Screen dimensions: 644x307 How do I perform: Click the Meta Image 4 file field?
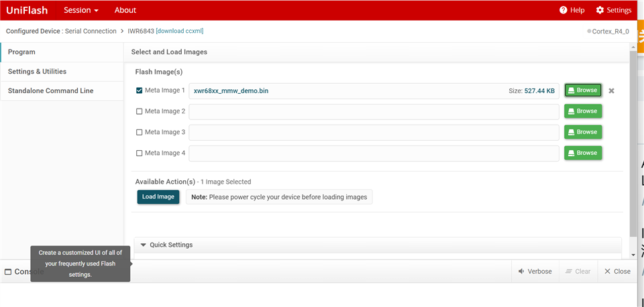[374, 153]
